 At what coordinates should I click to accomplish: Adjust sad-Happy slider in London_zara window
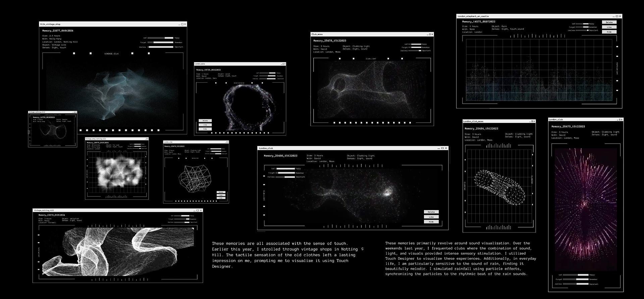tap(267, 73)
